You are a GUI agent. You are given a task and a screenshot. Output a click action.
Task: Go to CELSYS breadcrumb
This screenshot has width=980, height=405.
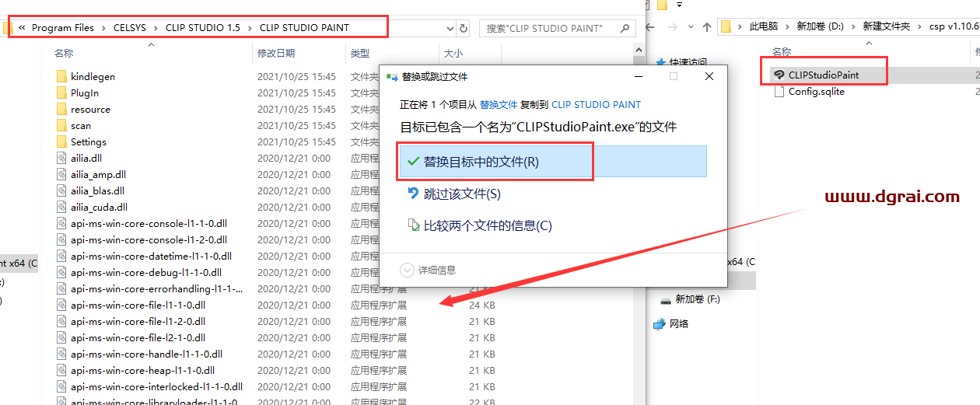tap(129, 28)
